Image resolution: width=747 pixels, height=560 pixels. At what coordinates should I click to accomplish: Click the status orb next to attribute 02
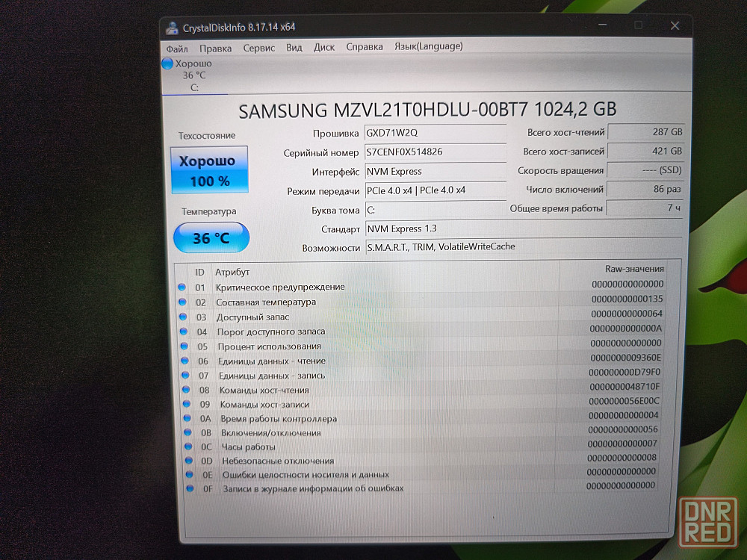pyautogui.click(x=182, y=302)
